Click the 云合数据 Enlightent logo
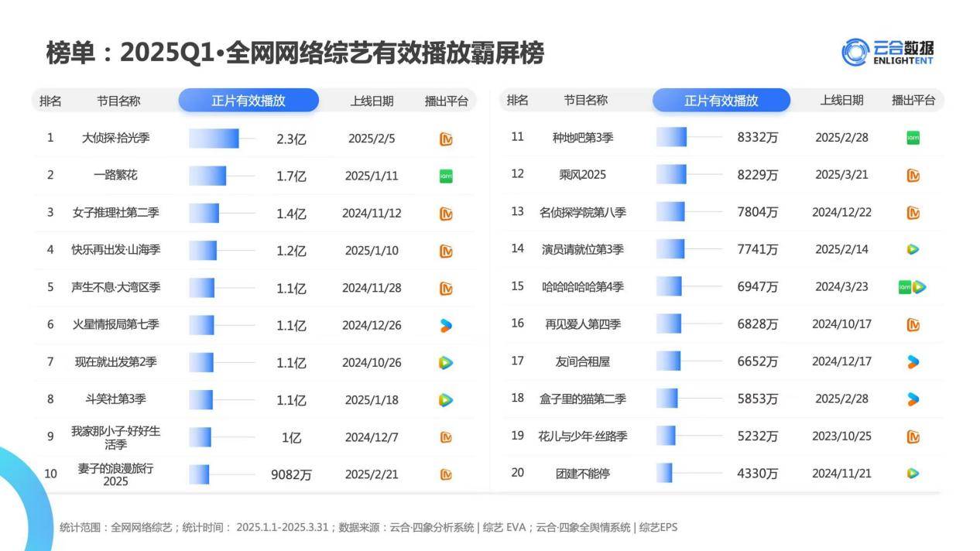Viewport: 980px width, 551px height. pos(888,52)
